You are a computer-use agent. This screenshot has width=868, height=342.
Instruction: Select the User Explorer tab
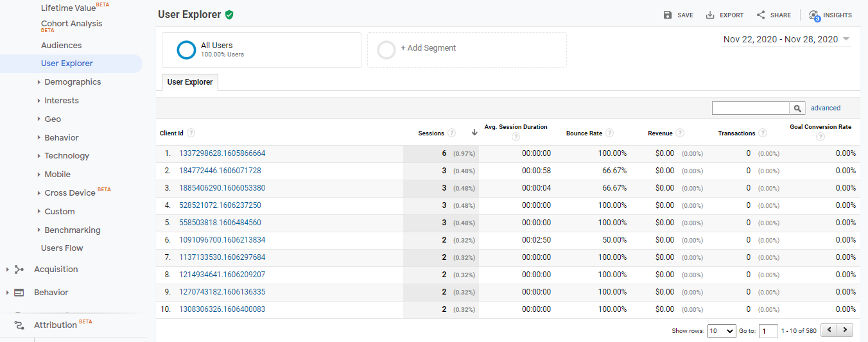click(x=190, y=82)
